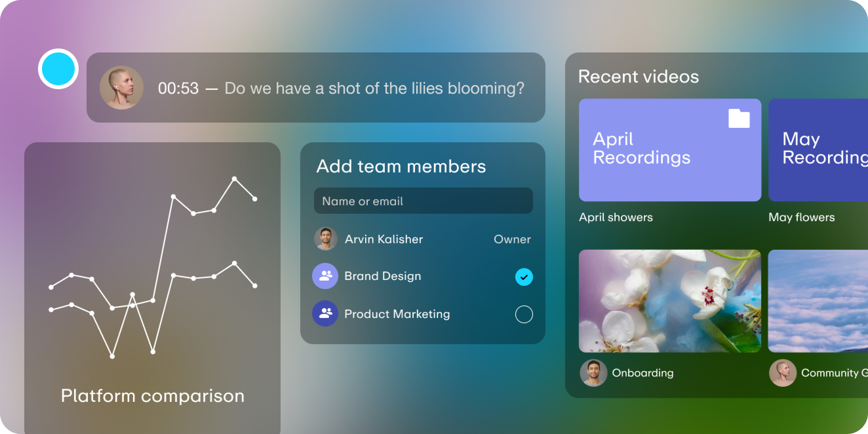Viewport: 868px width, 434px height.
Task: Click the April showers label
Action: [x=616, y=217]
